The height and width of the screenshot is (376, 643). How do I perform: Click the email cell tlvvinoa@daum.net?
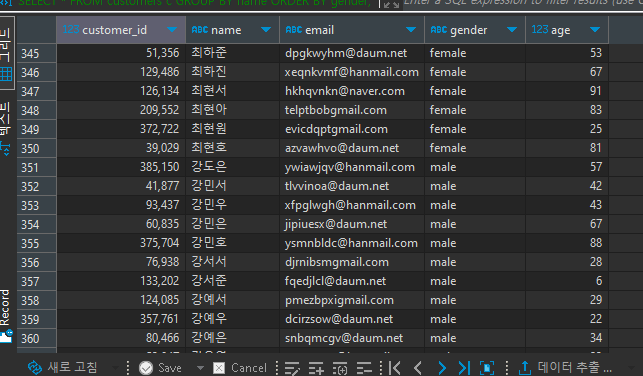[x=352, y=186]
